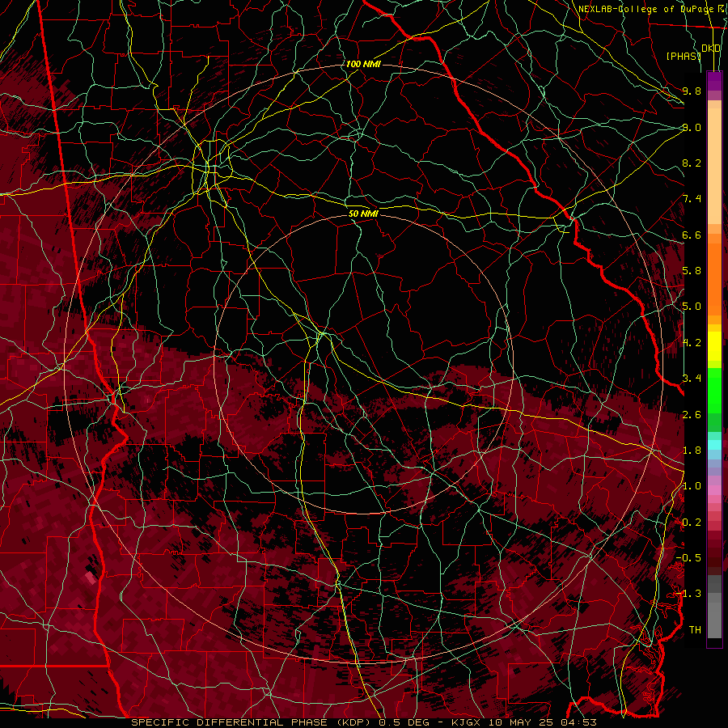The image size is (728, 728).
Task: Select the 1.0 legend value
Action: pyautogui.click(x=692, y=486)
